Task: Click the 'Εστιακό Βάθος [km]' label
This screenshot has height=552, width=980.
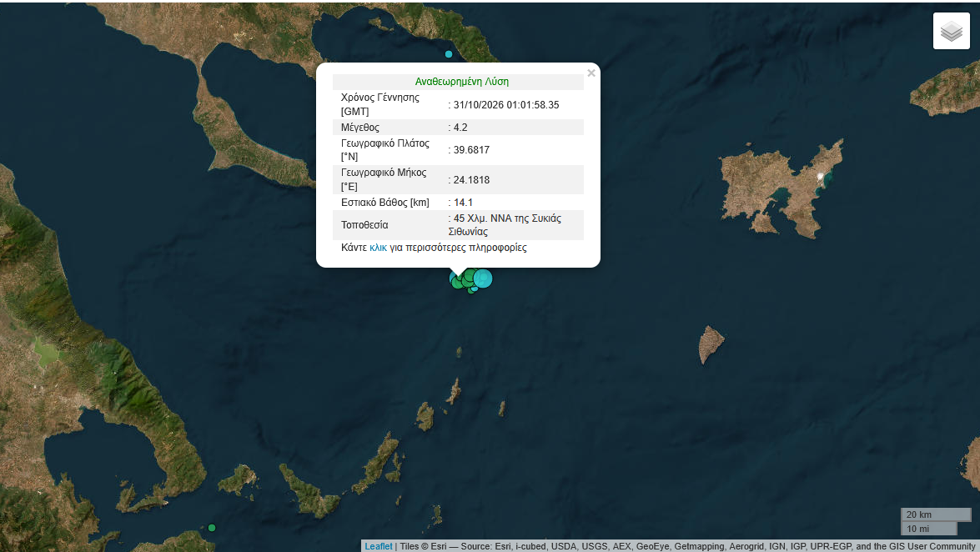Action: pos(385,203)
